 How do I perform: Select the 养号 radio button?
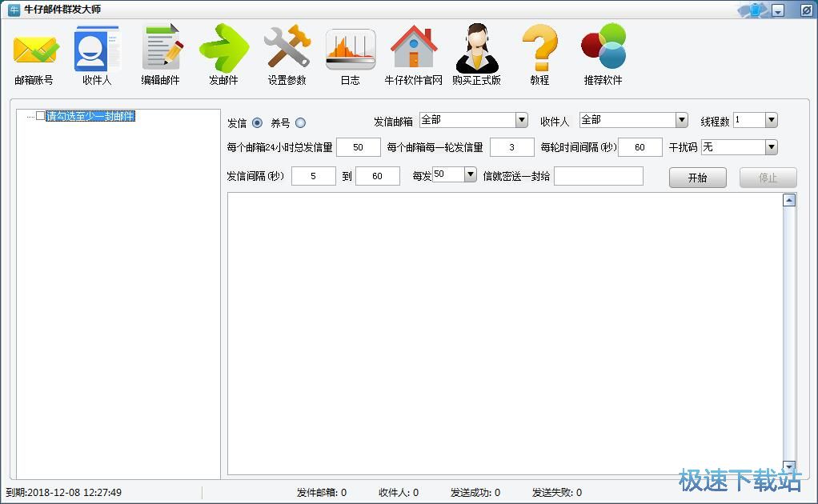coord(300,123)
